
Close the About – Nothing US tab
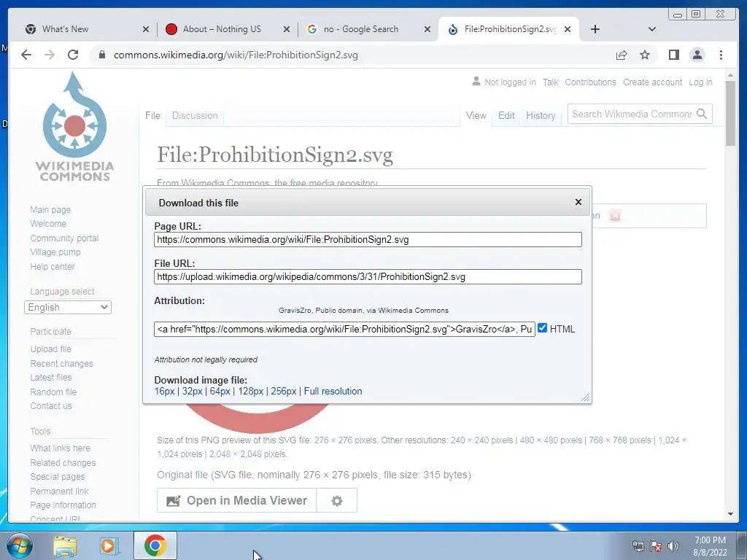286,29
